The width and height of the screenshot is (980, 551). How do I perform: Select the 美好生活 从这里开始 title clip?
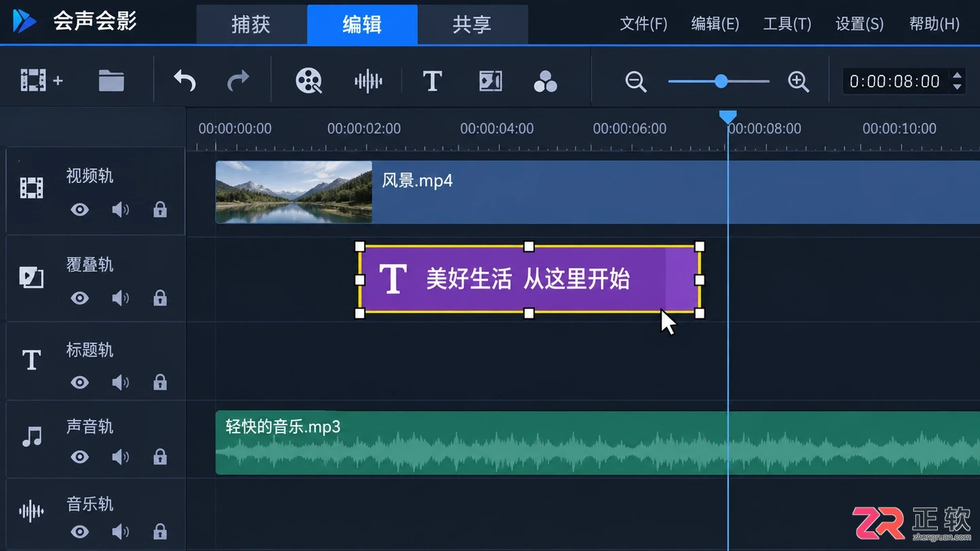pos(529,280)
